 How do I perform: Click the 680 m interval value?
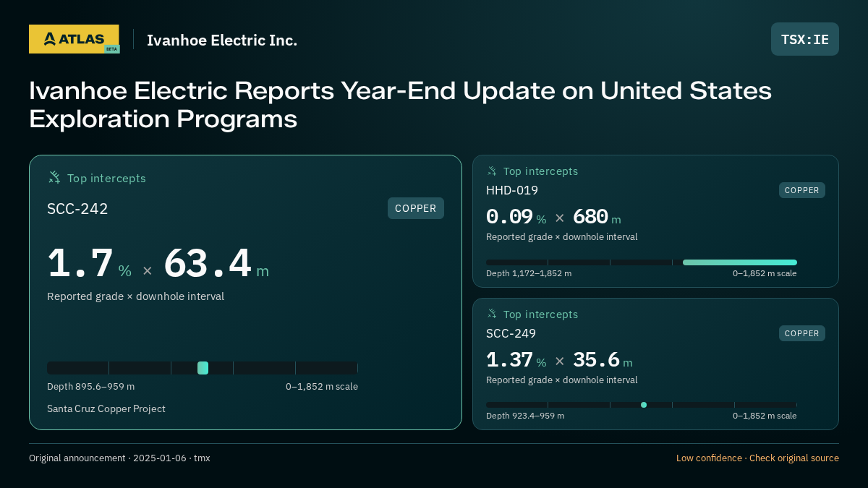coord(597,217)
